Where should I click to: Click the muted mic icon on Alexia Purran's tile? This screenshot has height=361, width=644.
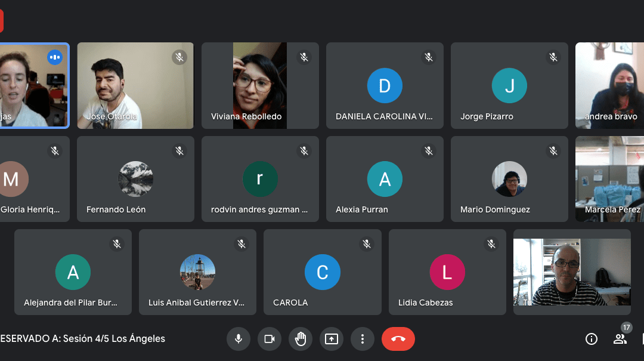click(429, 151)
